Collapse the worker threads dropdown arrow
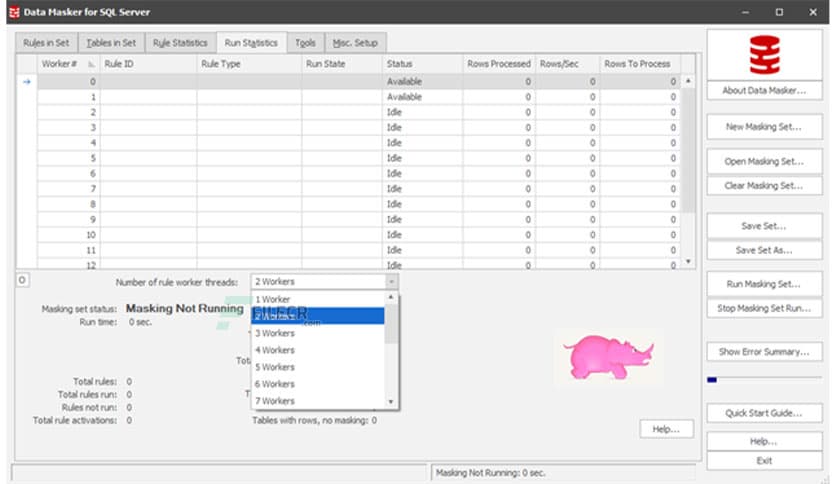The width and height of the screenshot is (836, 484). 391,281
